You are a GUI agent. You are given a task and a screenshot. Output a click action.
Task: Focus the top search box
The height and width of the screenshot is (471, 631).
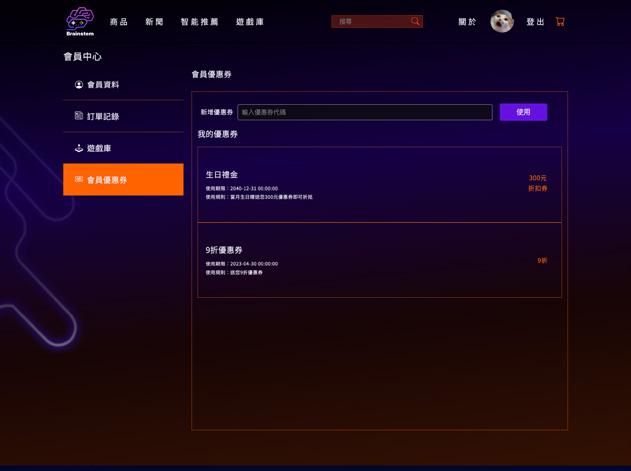tap(377, 21)
